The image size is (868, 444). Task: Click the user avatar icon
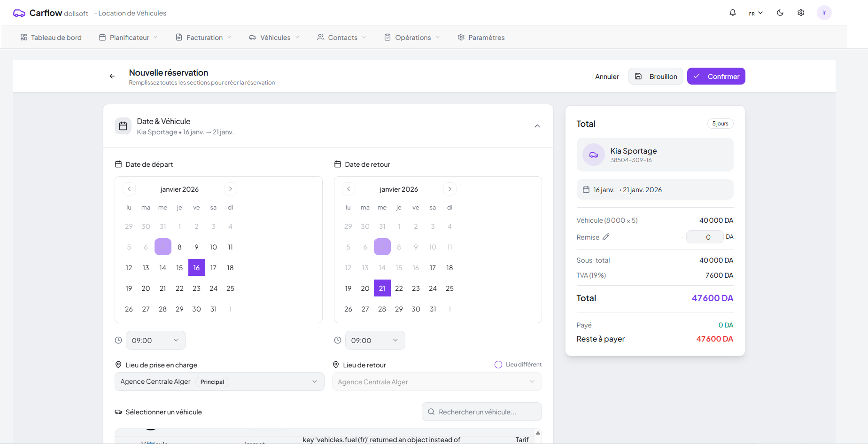824,13
